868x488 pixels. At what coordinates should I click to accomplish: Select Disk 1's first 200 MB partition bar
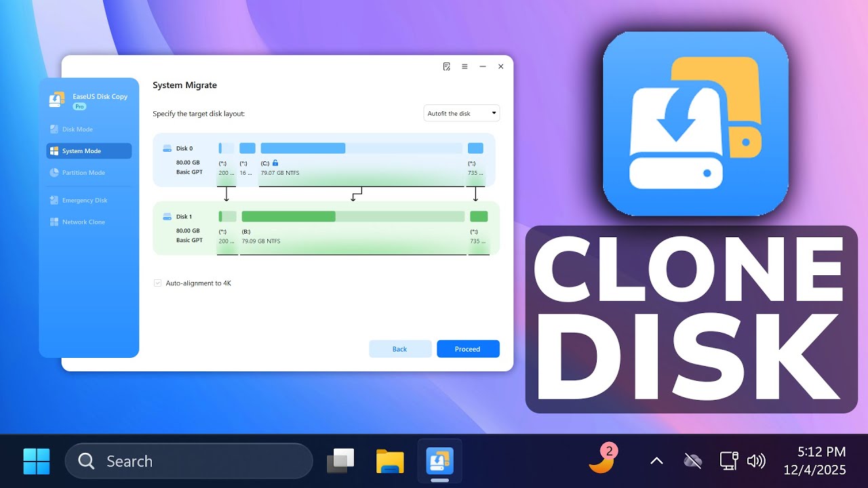click(x=227, y=216)
